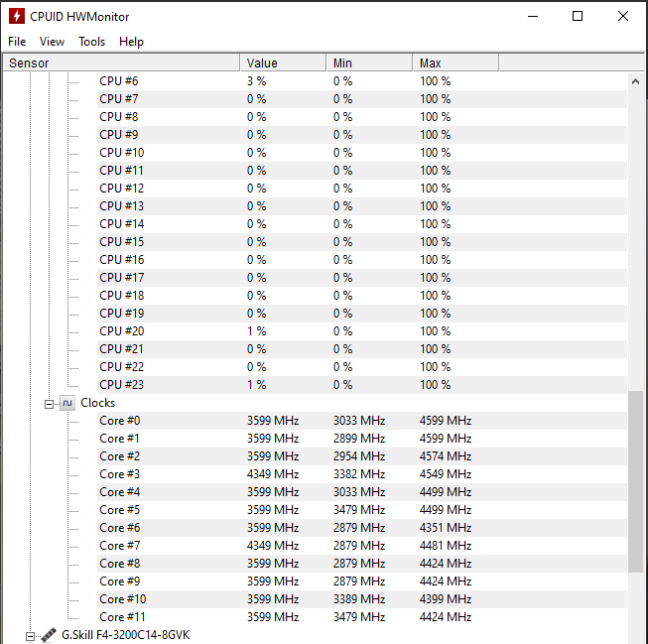Select the CPU #8 row
This screenshot has width=648, height=644.
click(362, 116)
